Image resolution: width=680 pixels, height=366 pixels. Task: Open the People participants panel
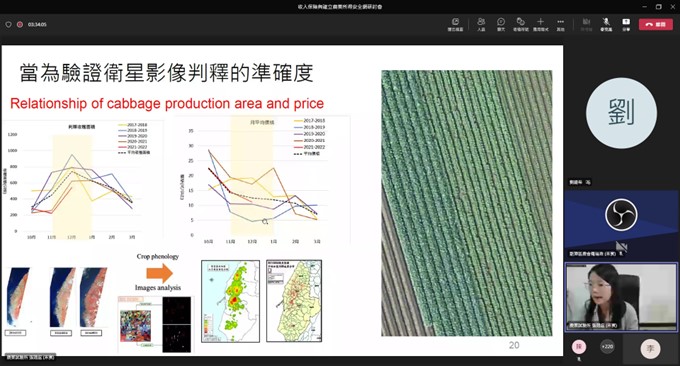click(481, 24)
